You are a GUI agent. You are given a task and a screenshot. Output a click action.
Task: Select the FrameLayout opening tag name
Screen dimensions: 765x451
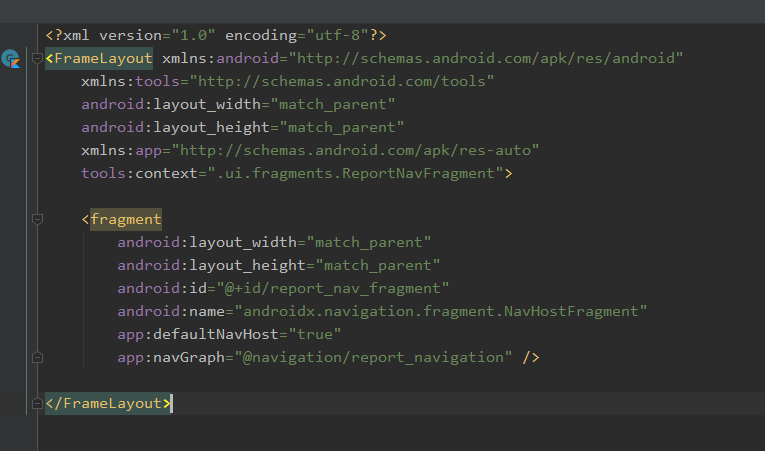pos(103,59)
